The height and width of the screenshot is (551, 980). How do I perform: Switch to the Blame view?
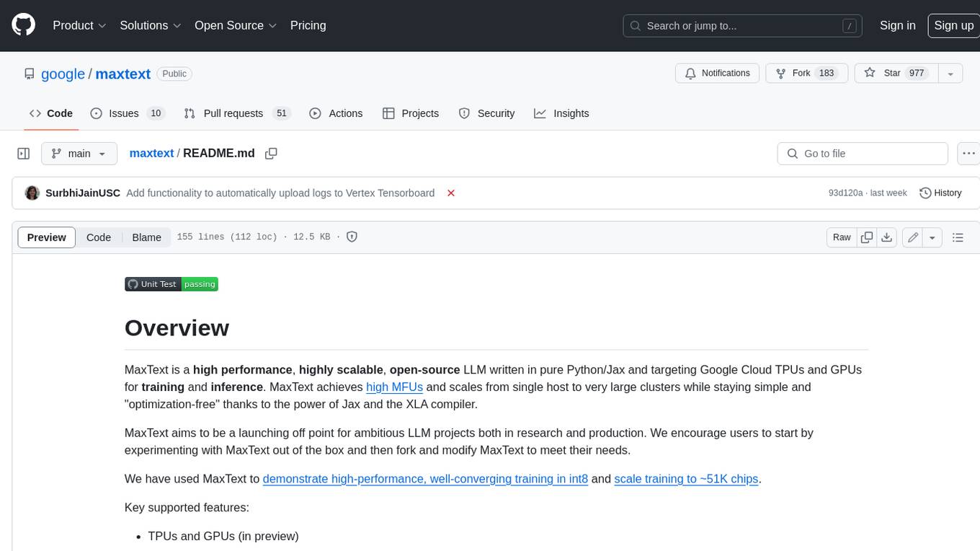[x=146, y=237]
